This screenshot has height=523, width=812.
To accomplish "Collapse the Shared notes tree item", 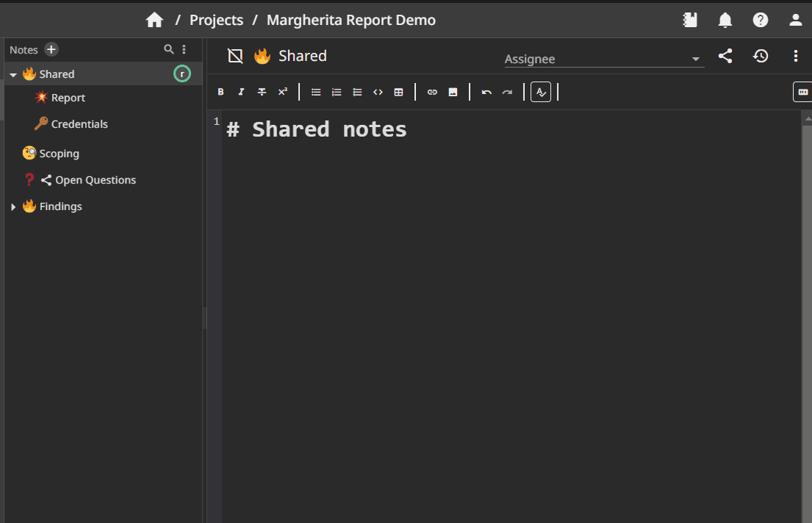I will (13, 75).
